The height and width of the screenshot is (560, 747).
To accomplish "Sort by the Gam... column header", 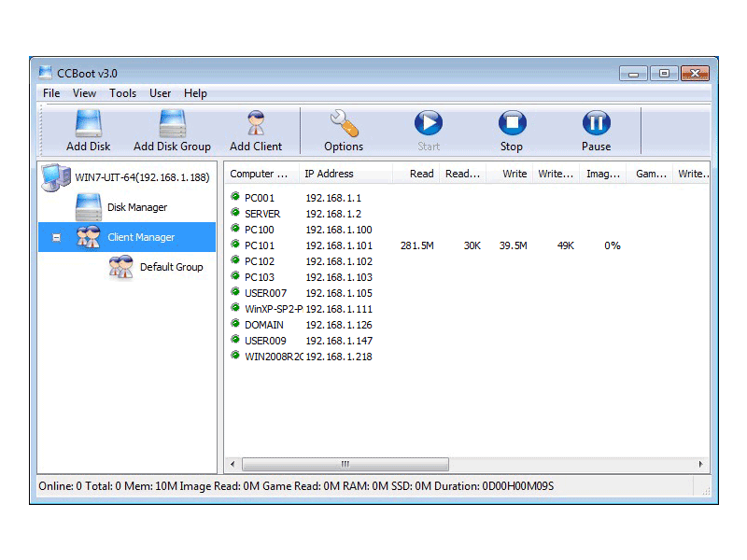I will (649, 174).
